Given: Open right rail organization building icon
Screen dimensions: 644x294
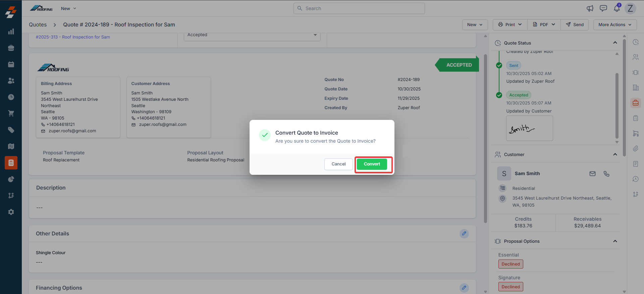Looking at the screenshot, I should 636,88.
